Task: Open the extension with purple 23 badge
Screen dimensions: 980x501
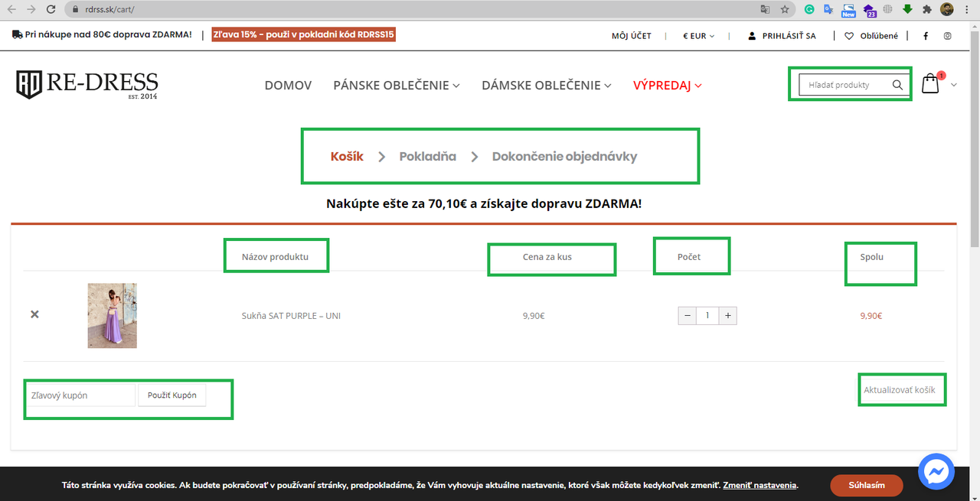Action: pyautogui.click(x=869, y=10)
